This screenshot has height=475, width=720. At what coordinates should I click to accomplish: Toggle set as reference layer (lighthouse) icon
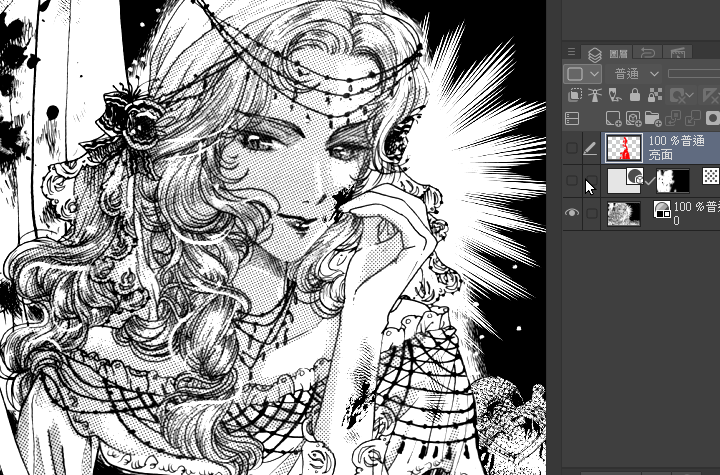595,95
